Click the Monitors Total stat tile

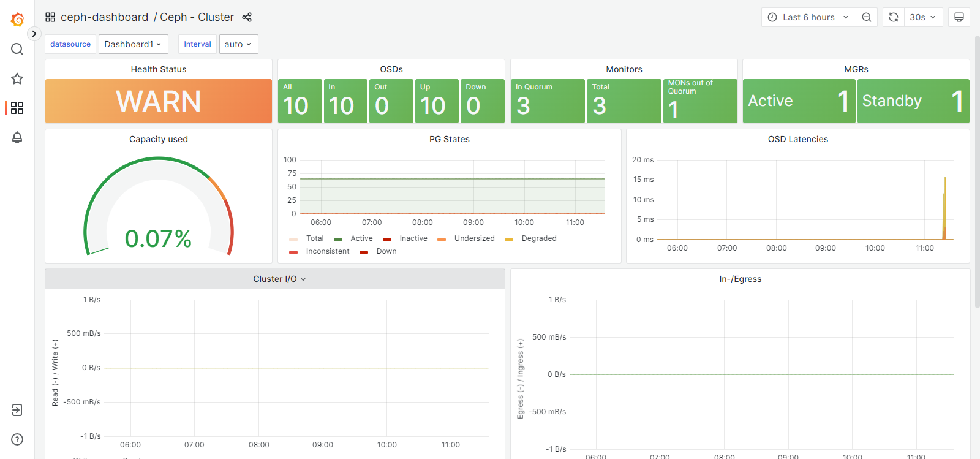(x=624, y=101)
